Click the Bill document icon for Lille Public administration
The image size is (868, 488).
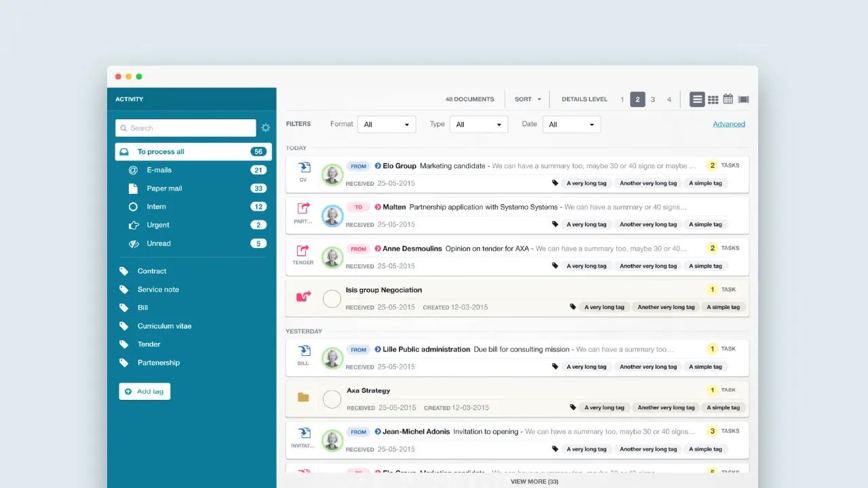[303, 352]
